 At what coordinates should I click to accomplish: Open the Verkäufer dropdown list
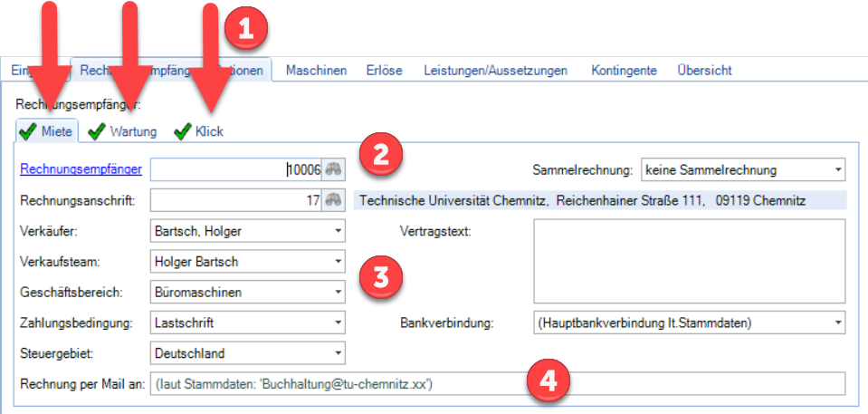338,231
